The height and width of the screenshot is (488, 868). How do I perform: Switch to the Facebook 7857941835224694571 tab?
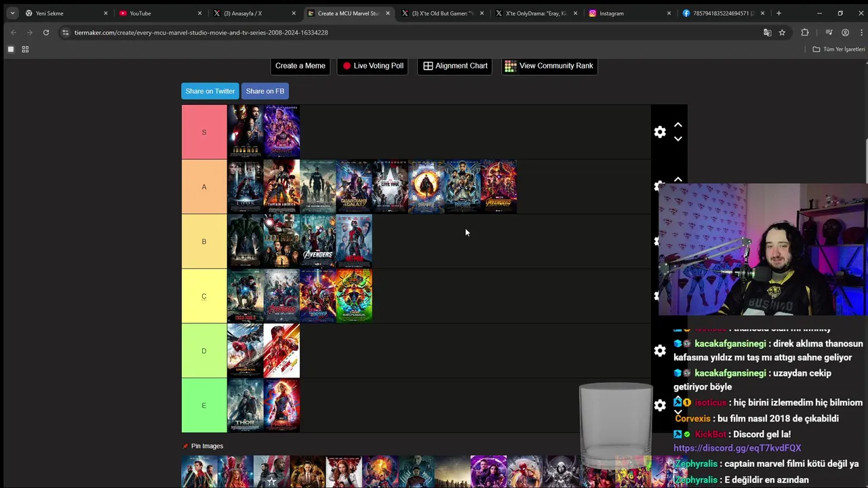coord(724,13)
